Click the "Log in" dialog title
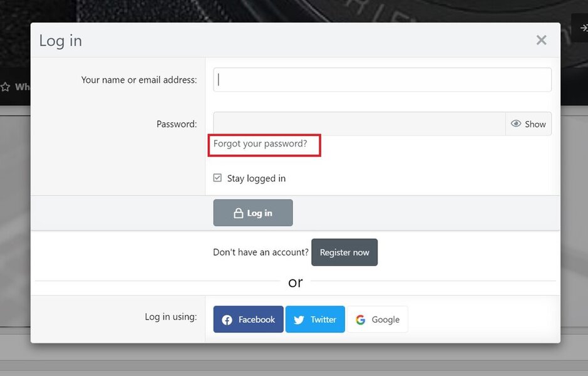 pyautogui.click(x=61, y=41)
